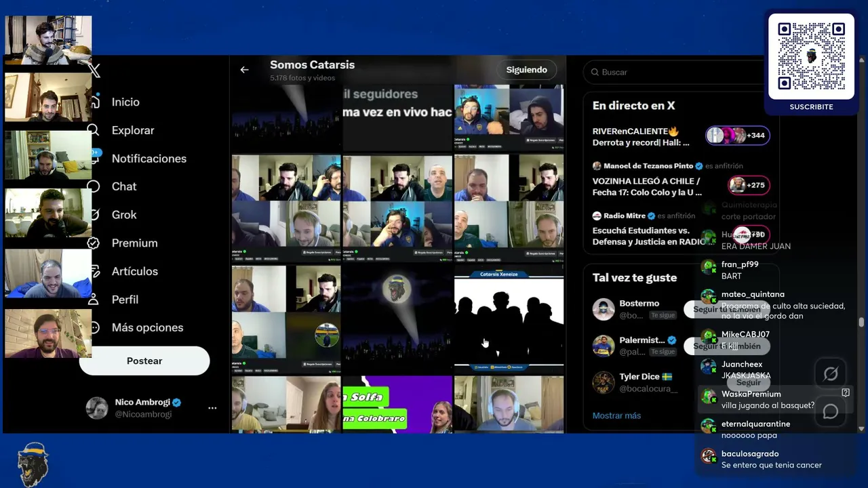Click the vertical scrollbar thumb at the right edge

(x=861, y=322)
